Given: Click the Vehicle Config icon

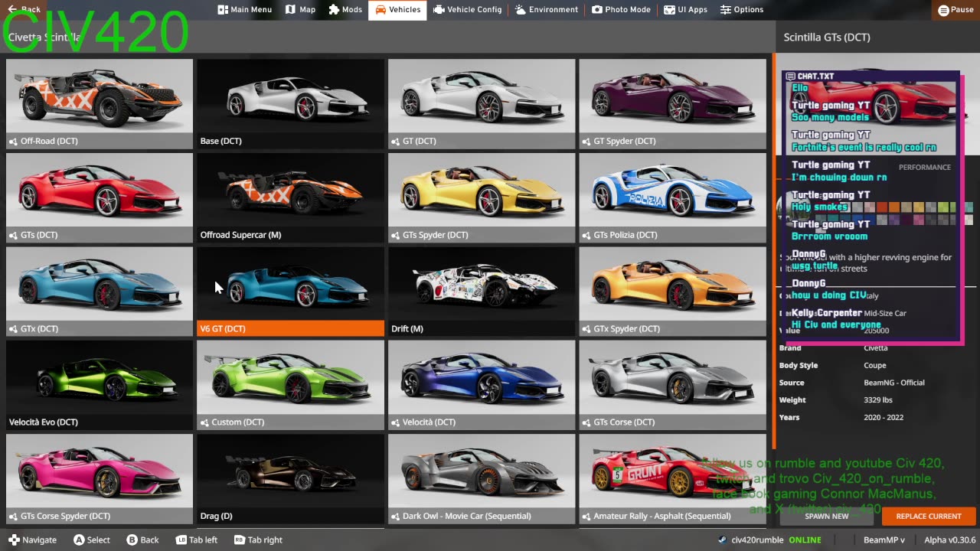Looking at the screenshot, I should tap(439, 10).
